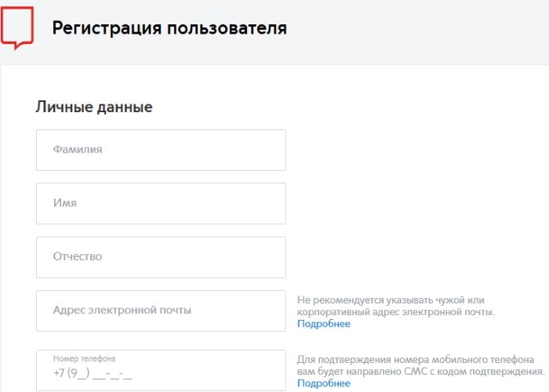Image resolution: width=549 pixels, height=392 pixels.
Task: Click the Фамилия placeholder text
Action: pyautogui.click(x=78, y=149)
